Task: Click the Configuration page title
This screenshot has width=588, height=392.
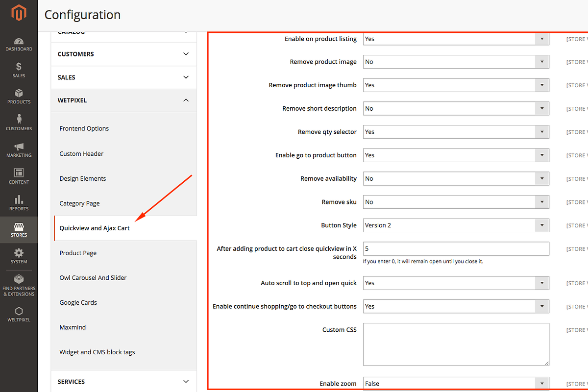Action: pos(82,15)
